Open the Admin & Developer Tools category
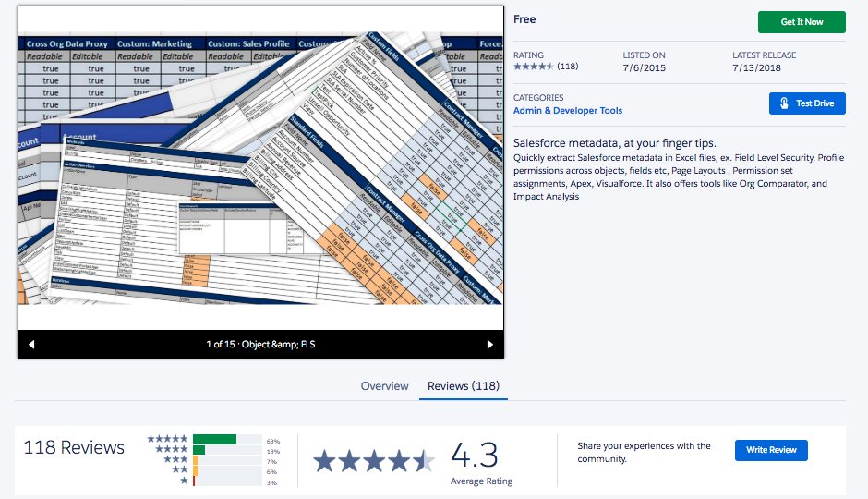This screenshot has width=868, height=499. pyautogui.click(x=567, y=110)
